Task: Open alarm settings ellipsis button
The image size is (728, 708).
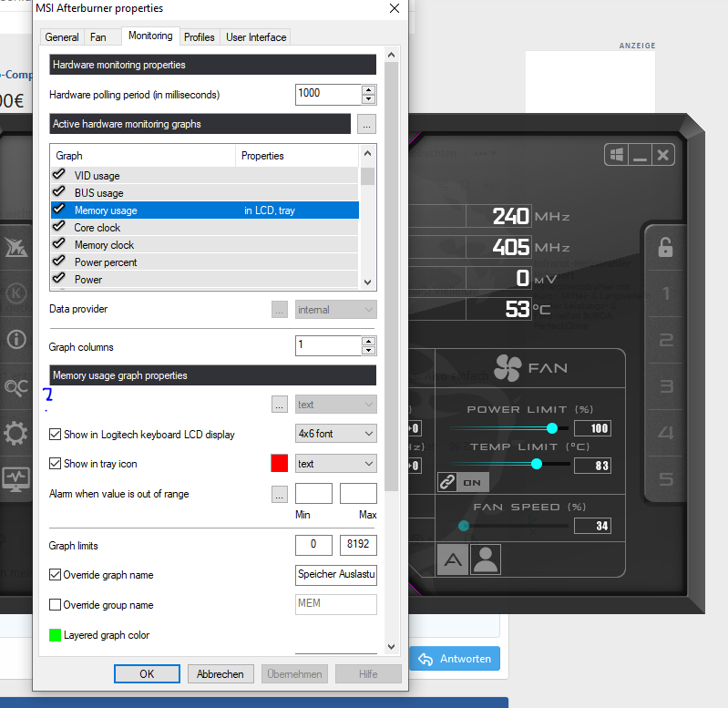Action: 280,495
